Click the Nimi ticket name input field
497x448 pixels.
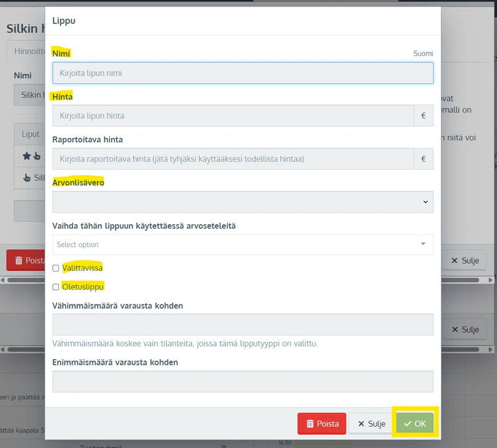coord(243,73)
